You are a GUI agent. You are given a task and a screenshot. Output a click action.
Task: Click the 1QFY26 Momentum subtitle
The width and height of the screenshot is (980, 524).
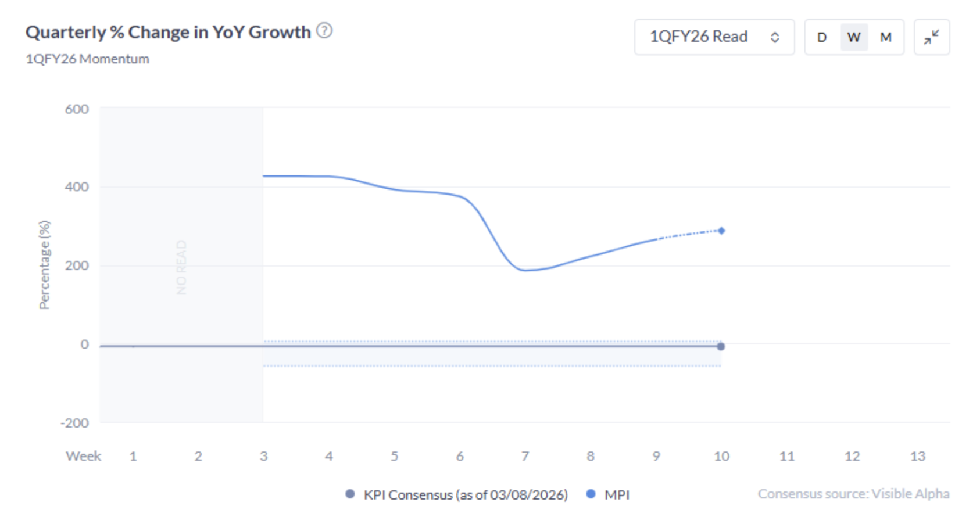pos(87,59)
